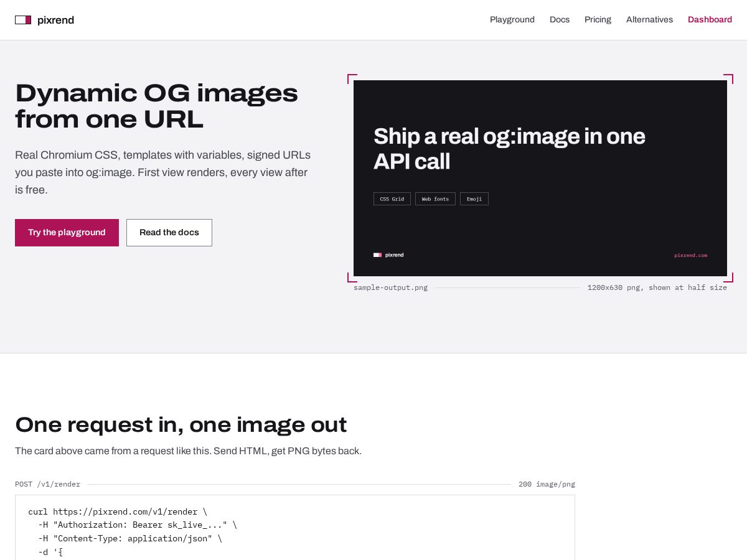Go to the Pricing page
The image size is (747, 560).
[x=598, y=19]
